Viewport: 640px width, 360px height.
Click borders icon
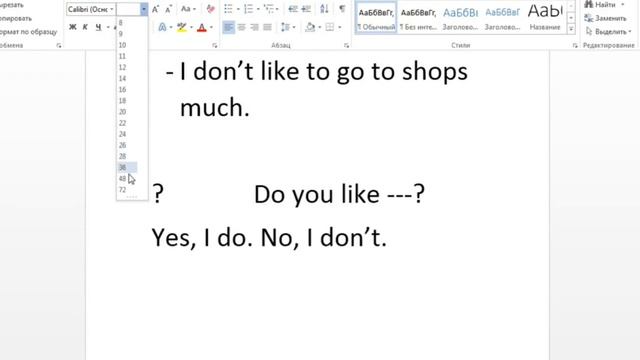click(330, 27)
